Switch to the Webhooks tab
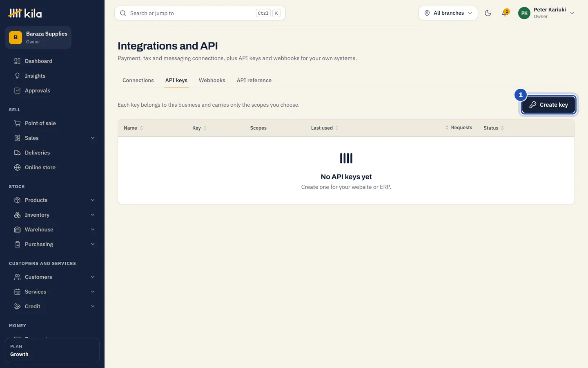This screenshot has width=588, height=368. pyautogui.click(x=212, y=80)
